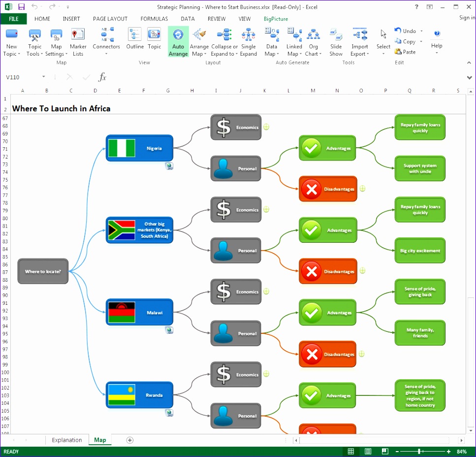Select the Malawi topic
Image resolution: width=476 pixels, height=457 pixels.
139,312
